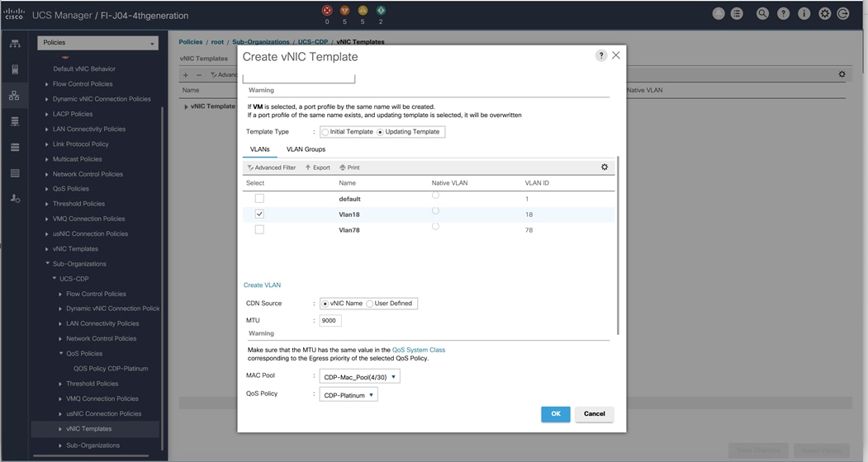Click the add plus icon in vNIC Templates toolbar

click(x=186, y=75)
